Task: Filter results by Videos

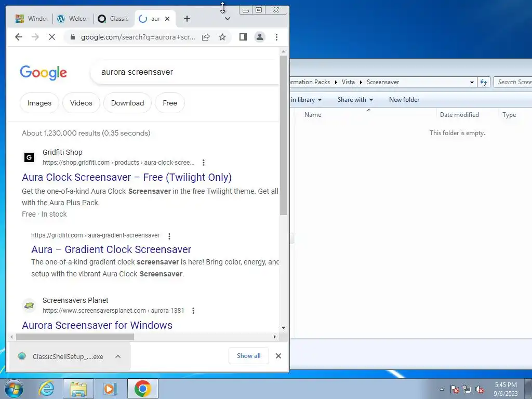Action: click(81, 103)
